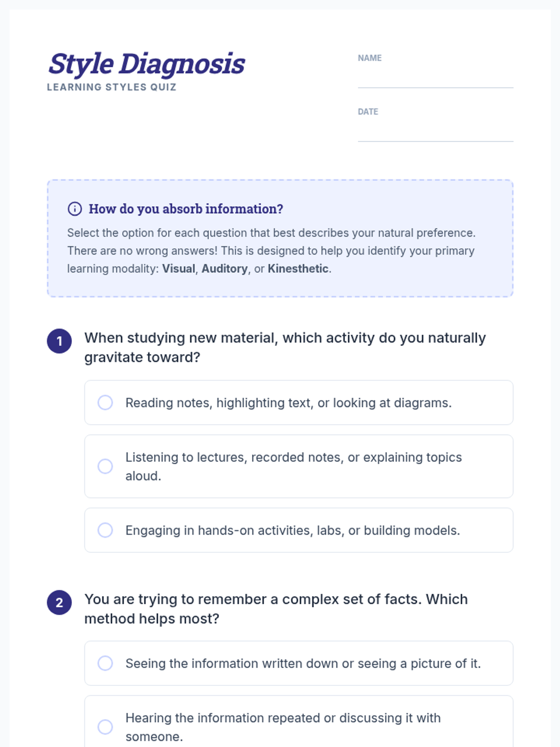The width and height of the screenshot is (560, 747).
Task: Click the 'Learning Styles Quiz' subtitle
Action: tap(112, 87)
